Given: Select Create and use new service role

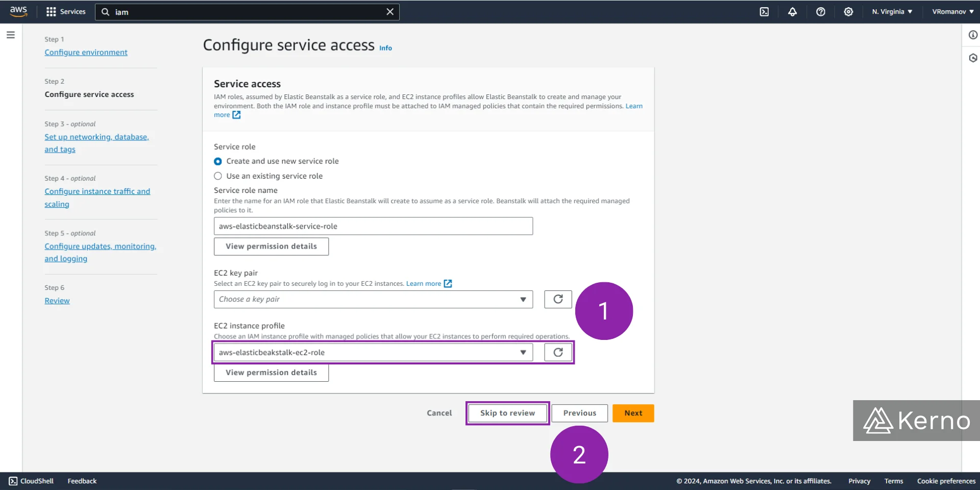Looking at the screenshot, I should 218,161.
